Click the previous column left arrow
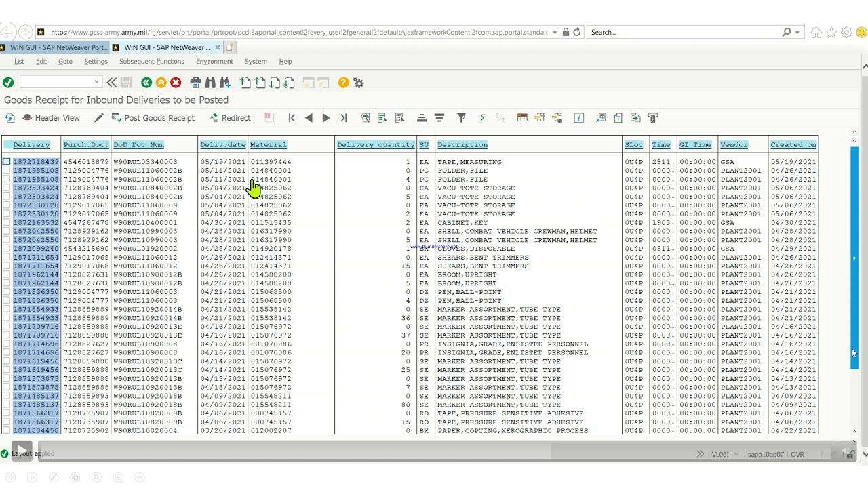Viewport: 868px width, 488px height. click(x=309, y=118)
